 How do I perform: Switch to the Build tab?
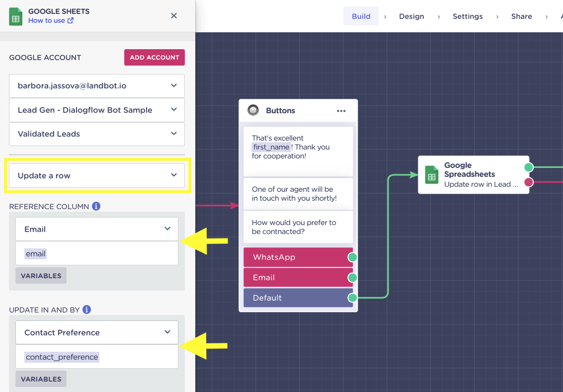click(x=361, y=16)
